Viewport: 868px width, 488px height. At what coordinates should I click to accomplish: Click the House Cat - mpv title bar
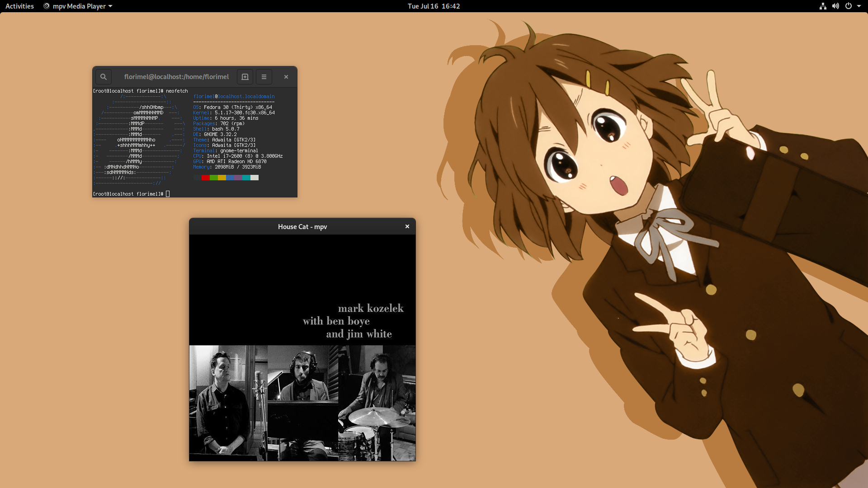click(x=302, y=227)
